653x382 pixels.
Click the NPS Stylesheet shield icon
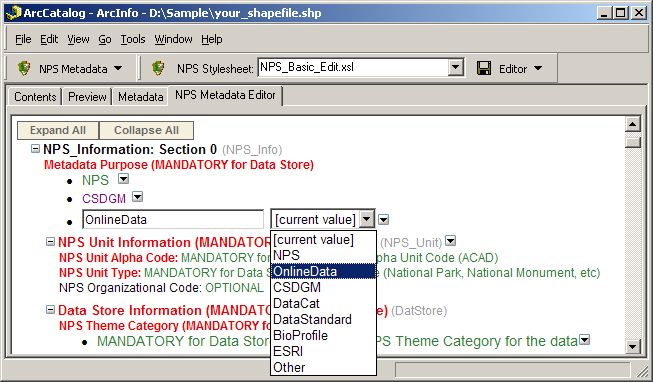158,68
